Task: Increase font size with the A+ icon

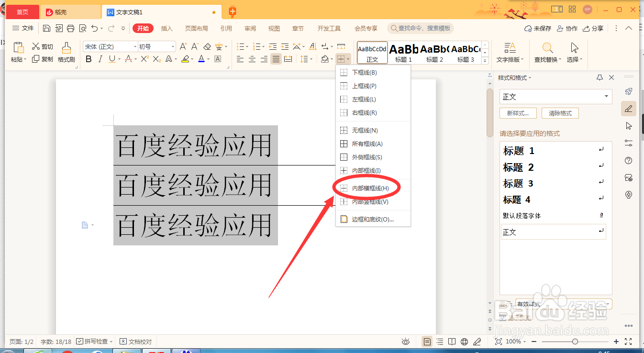Action: pos(183,46)
